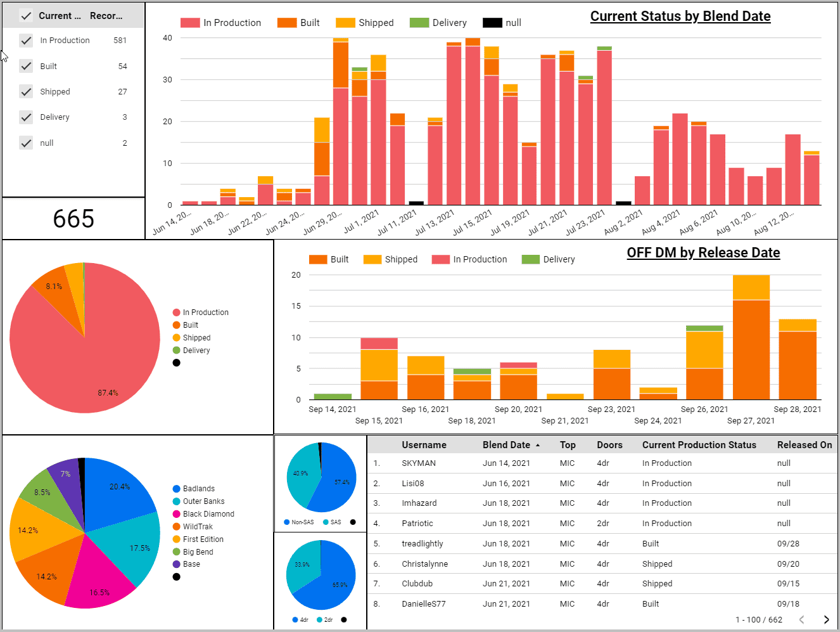Click the Sep 14, 2021 Delivery bar
Image resolution: width=840 pixels, height=632 pixels.
pyautogui.click(x=333, y=397)
